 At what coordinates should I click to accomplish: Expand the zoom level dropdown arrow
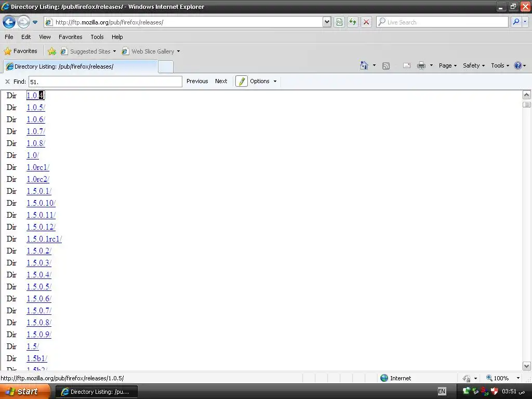pos(518,378)
